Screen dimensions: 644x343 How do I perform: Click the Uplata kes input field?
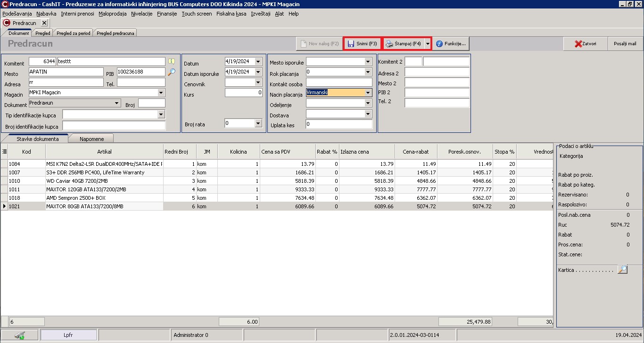(339, 124)
